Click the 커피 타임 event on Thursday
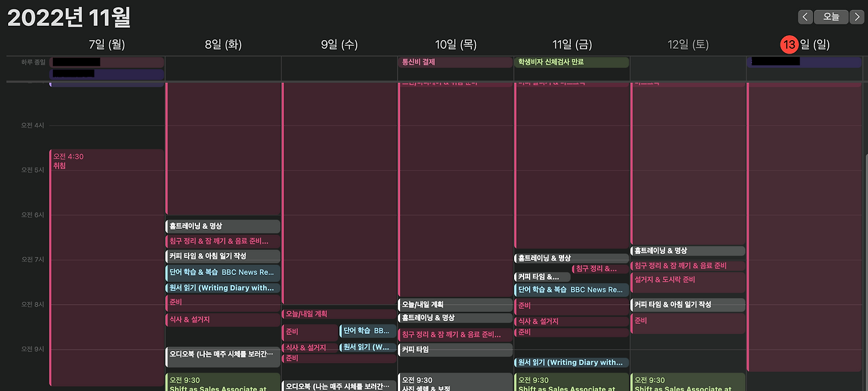 455,349
